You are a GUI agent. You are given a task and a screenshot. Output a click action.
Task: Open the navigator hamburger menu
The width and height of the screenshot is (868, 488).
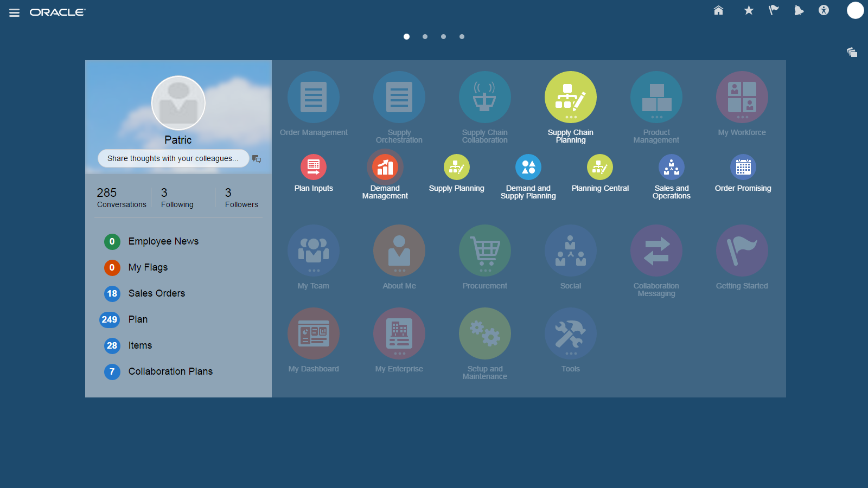[15, 12]
